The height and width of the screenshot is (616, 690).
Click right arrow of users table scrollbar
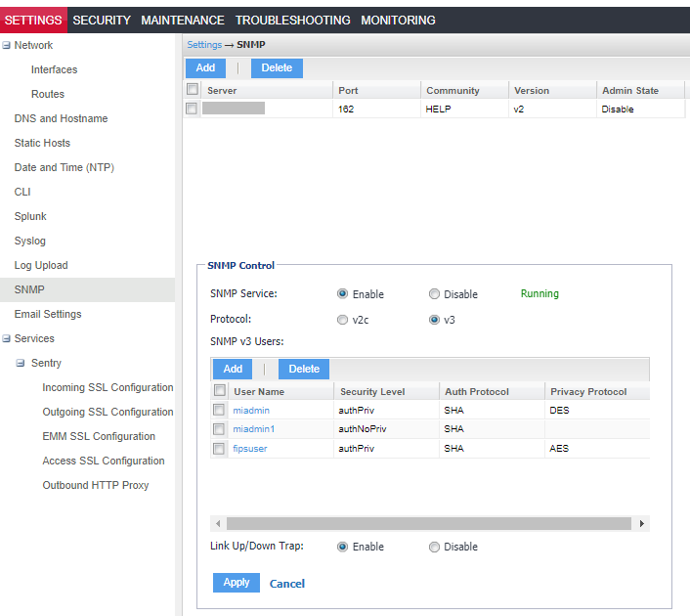[x=642, y=524]
